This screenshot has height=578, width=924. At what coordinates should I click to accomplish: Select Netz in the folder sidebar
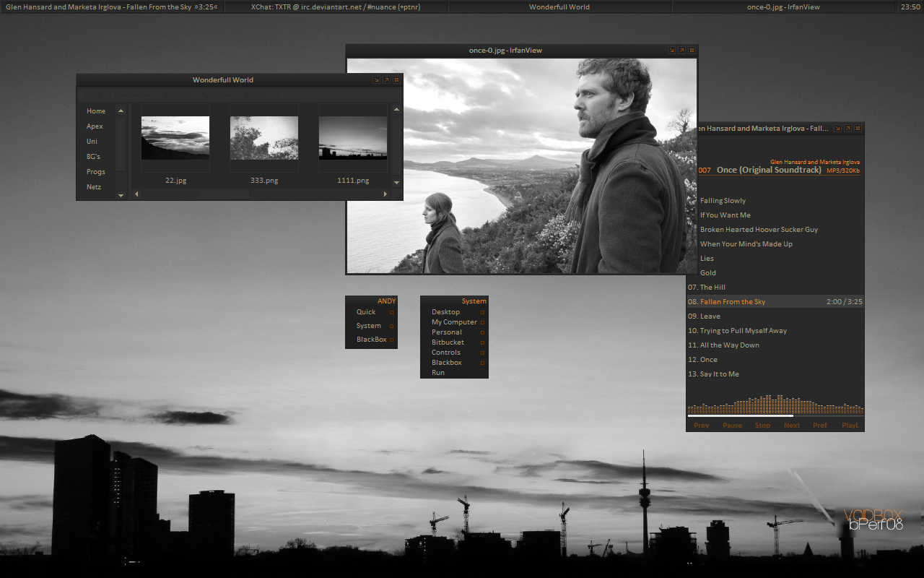click(x=94, y=187)
